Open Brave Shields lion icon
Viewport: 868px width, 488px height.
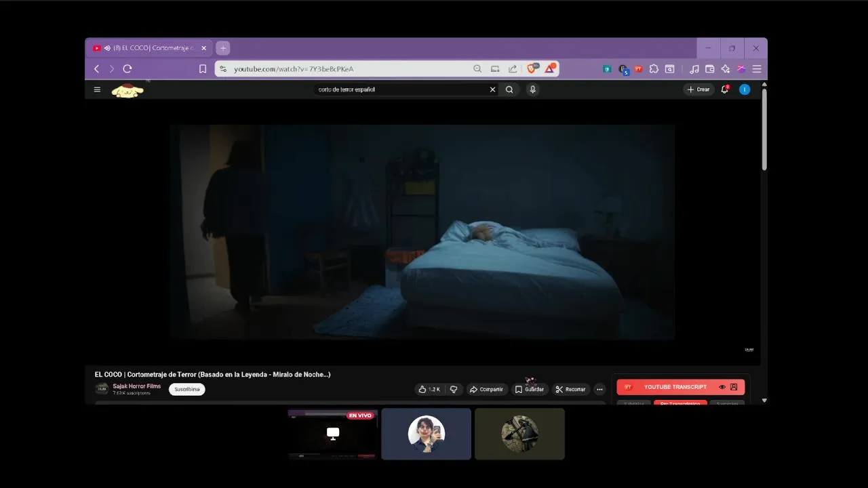tap(533, 68)
